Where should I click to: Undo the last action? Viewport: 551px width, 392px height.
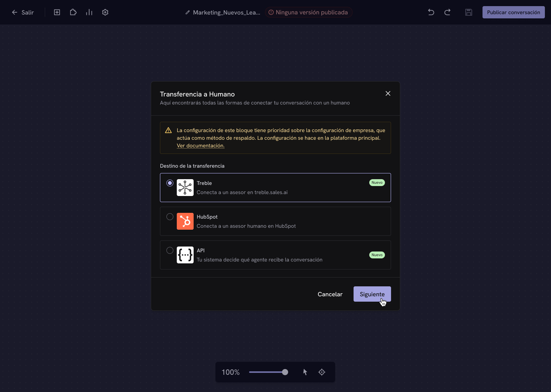point(431,12)
